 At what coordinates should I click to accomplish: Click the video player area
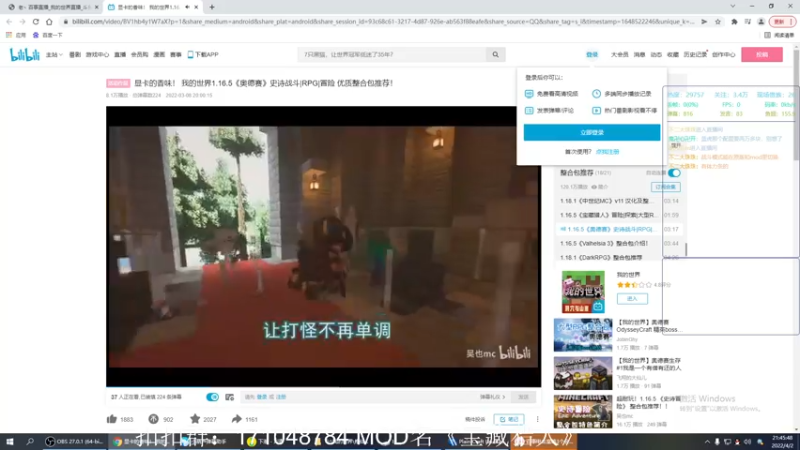[x=323, y=246]
